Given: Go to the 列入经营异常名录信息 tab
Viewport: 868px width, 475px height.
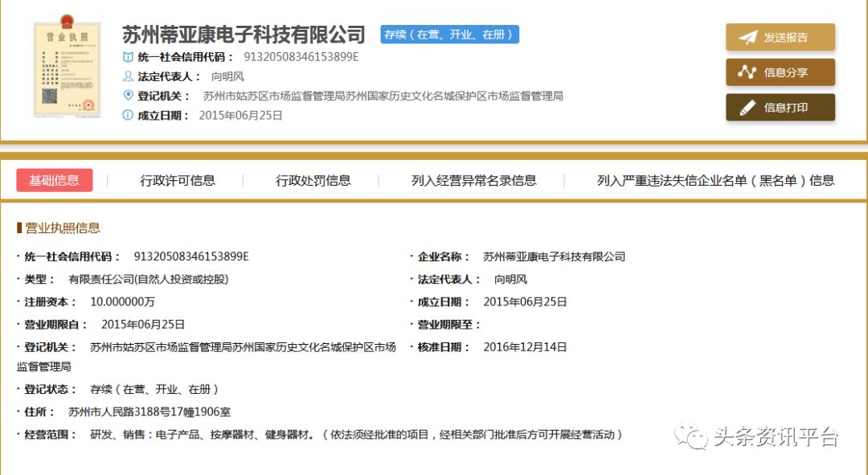Looking at the screenshot, I should 473,180.
